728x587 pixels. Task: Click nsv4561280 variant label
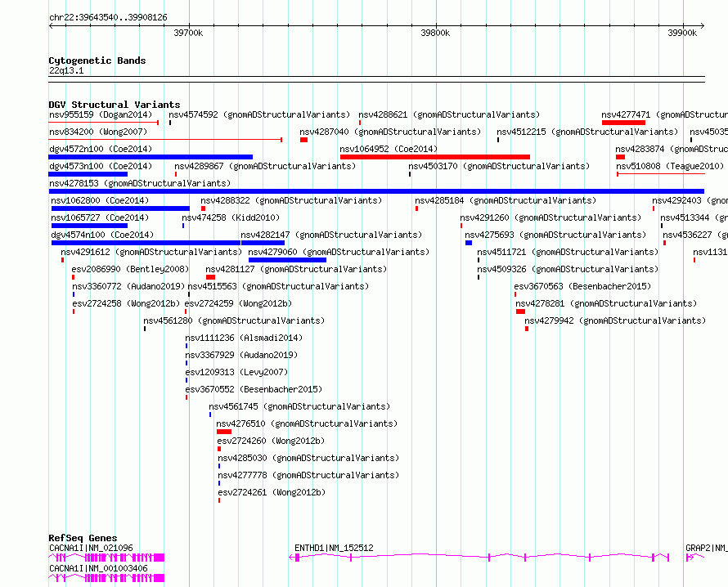click(x=234, y=320)
